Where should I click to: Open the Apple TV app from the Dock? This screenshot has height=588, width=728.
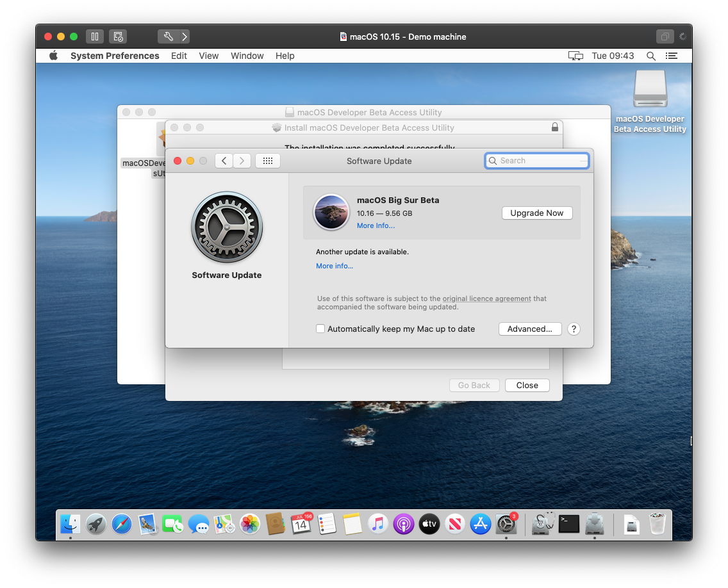coord(429,525)
